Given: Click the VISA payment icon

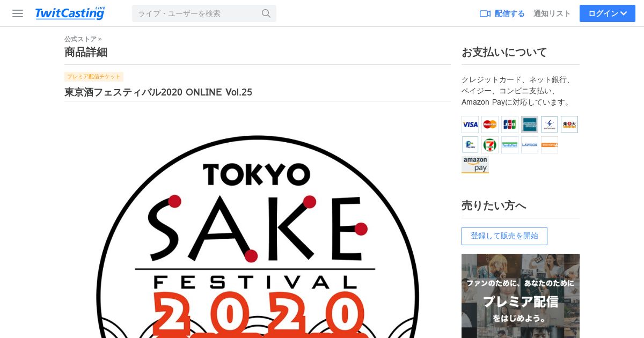Looking at the screenshot, I should 470,124.
